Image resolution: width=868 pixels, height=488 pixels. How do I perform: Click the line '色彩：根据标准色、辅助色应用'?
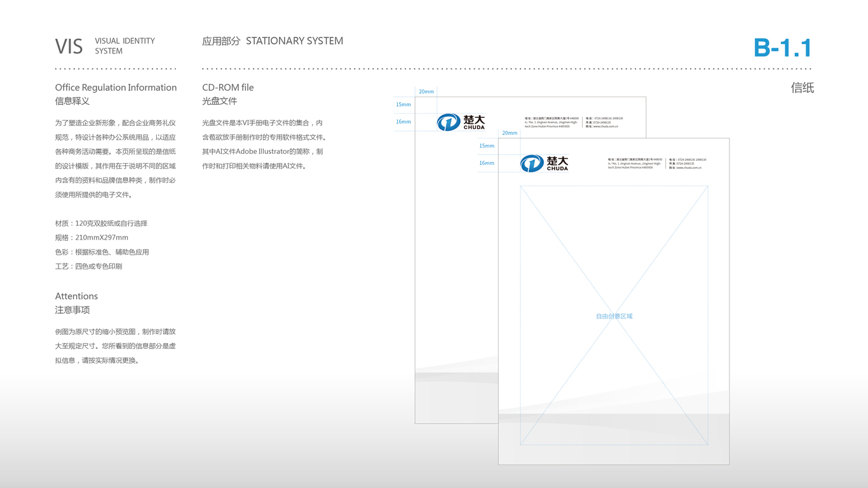102,252
